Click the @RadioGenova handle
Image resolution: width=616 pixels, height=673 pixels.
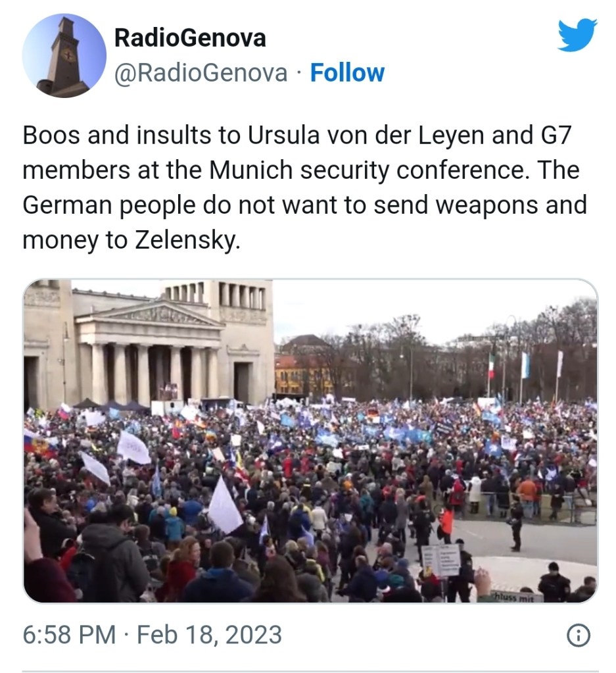201,72
